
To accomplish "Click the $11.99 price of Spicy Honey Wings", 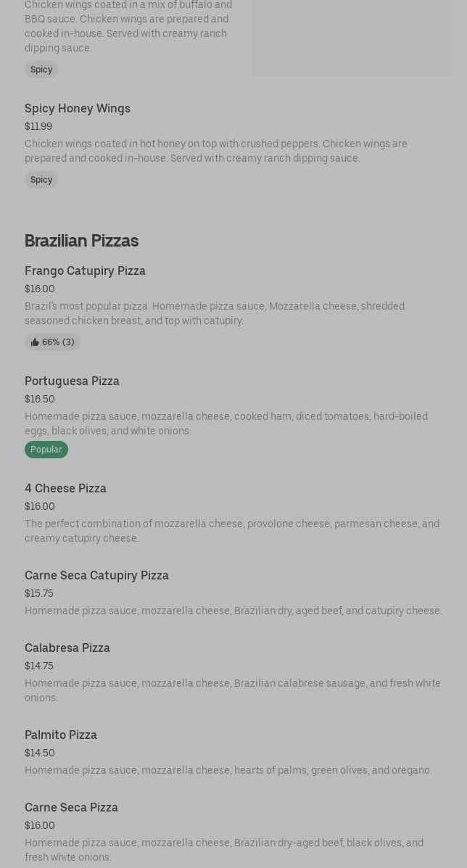I will 38,126.
